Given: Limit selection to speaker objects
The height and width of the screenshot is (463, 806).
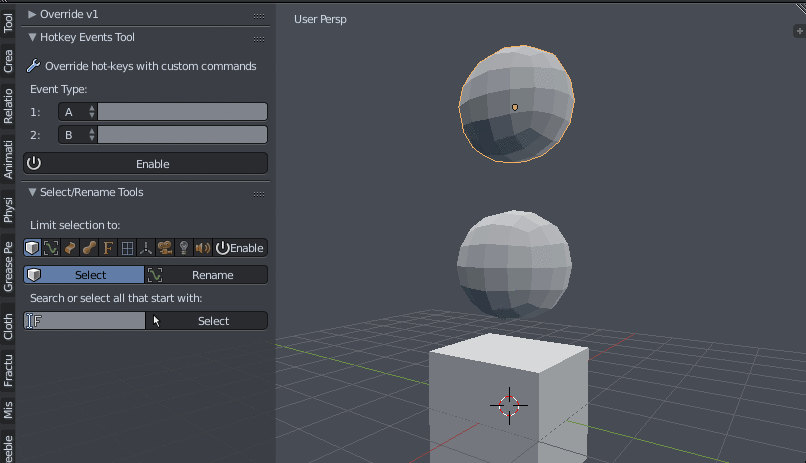Looking at the screenshot, I should 203,248.
